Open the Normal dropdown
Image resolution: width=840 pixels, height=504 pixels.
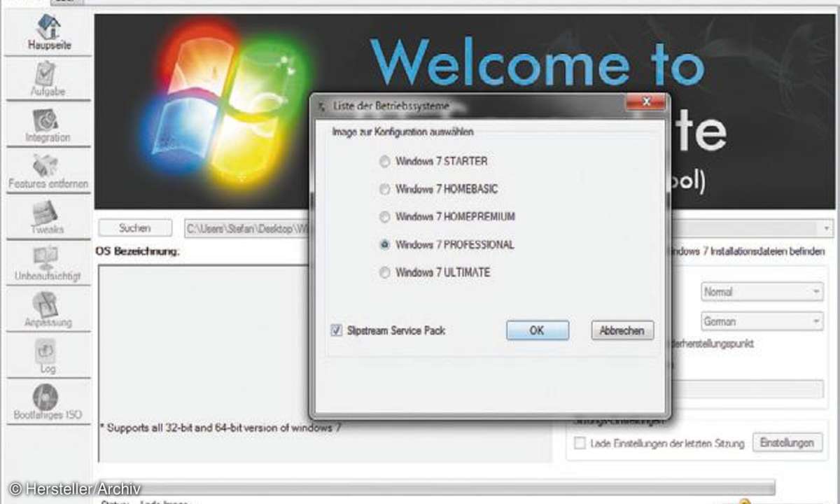point(762,292)
